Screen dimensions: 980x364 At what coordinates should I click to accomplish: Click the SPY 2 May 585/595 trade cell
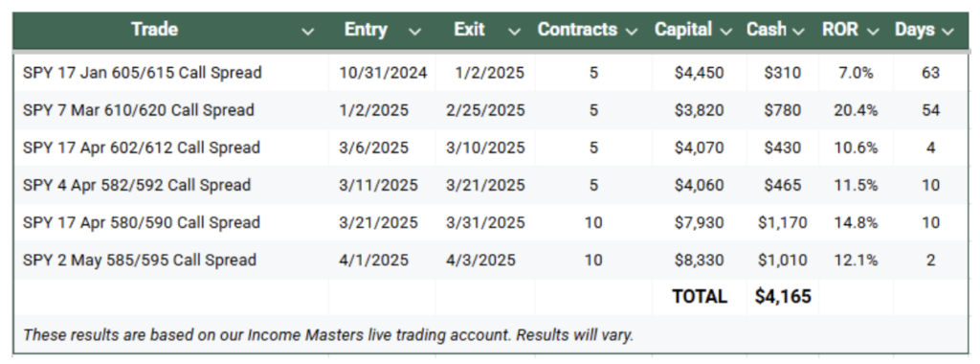point(170,260)
